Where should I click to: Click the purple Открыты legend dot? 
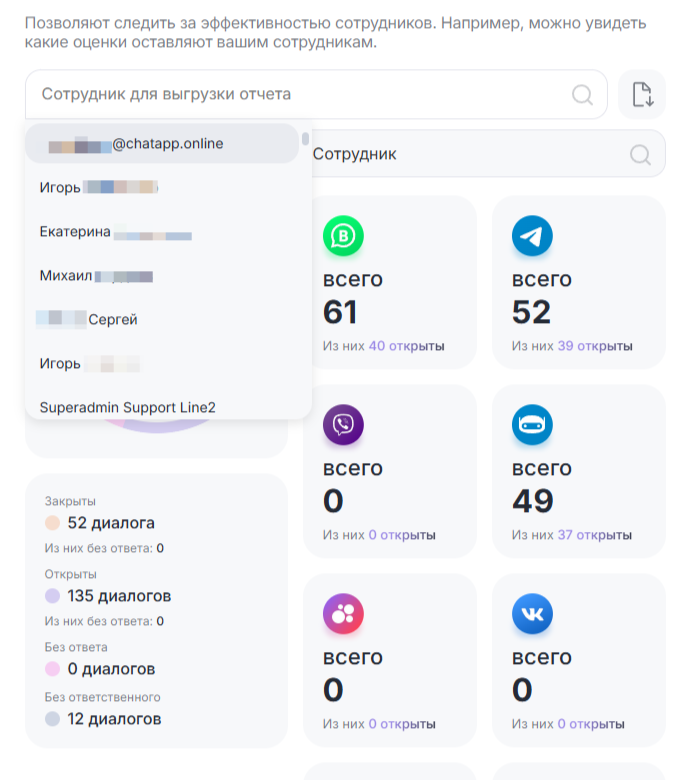(x=53, y=596)
